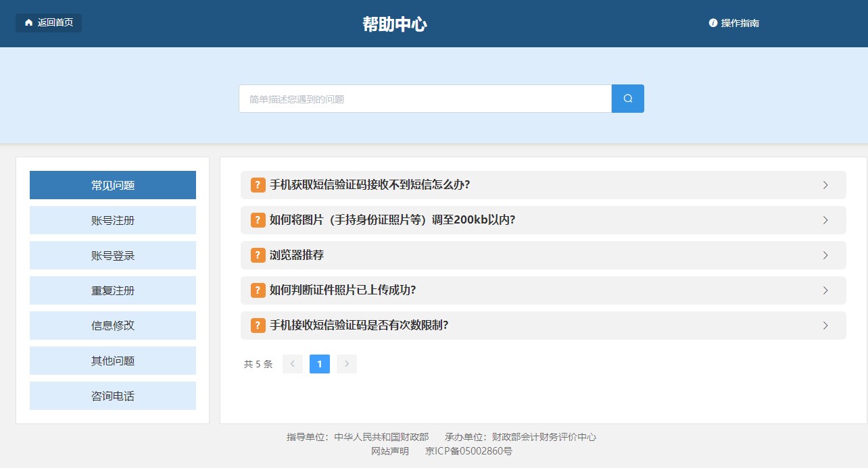Focus the 简单描述您遇到的问题 search field
The height and width of the screenshot is (468, 868).
pos(425,99)
